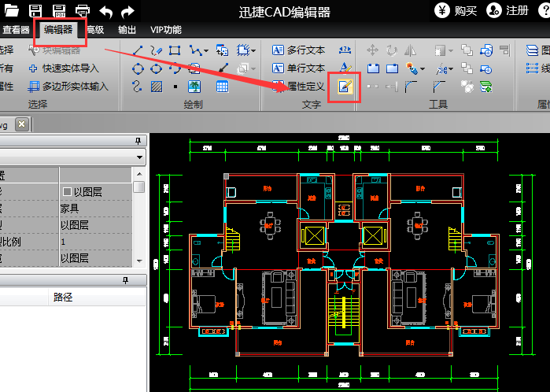
Task: Close the open drawing document tab
Action: pos(22,124)
